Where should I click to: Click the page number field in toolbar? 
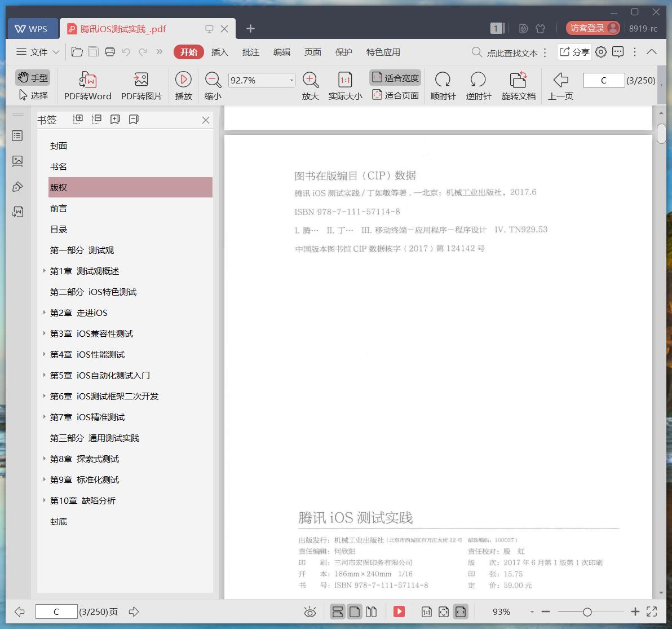pos(603,80)
